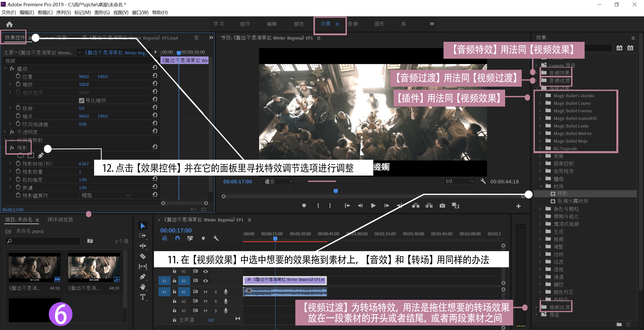Toggle animation stopwatch for 缩放
The image size is (644, 330).
18,84
